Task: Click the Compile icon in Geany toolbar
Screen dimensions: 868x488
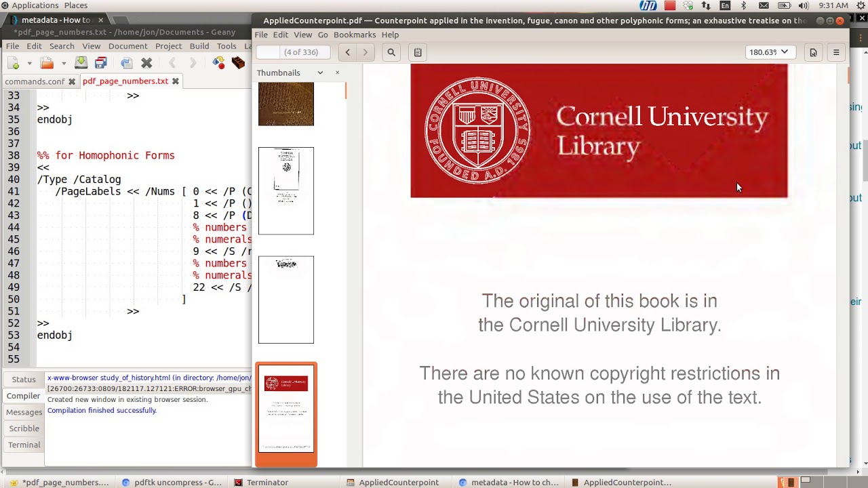Action: 218,63
